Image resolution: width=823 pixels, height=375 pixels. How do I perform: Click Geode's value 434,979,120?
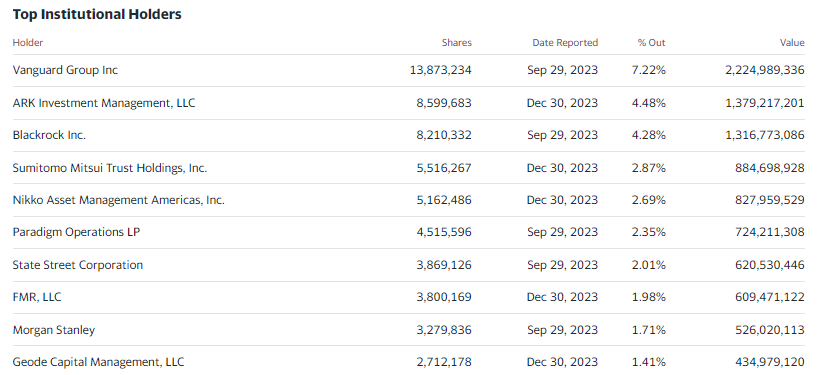[x=770, y=362]
